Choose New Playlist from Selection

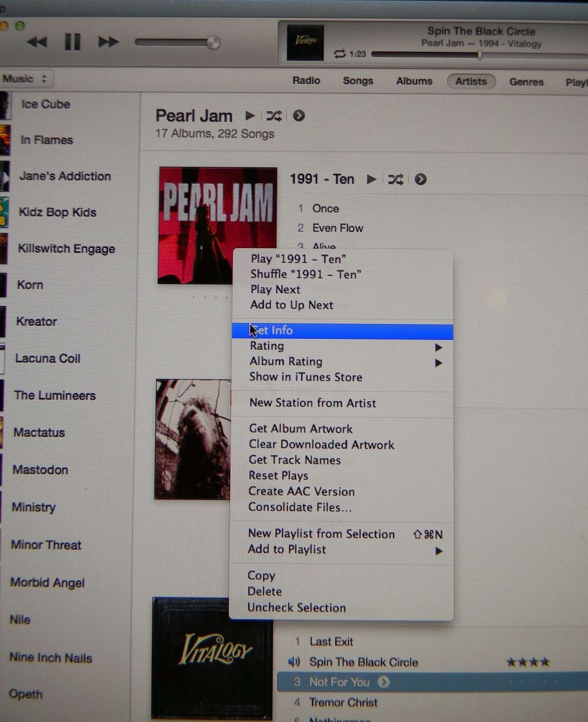coord(342,534)
